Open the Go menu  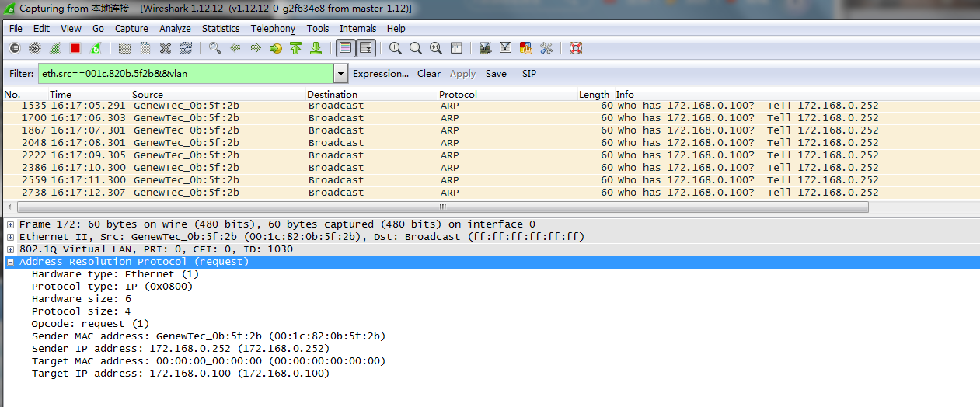(98, 29)
